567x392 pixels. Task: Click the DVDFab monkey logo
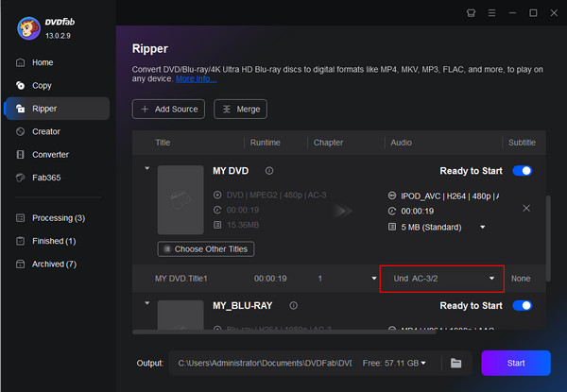tap(28, 28)
